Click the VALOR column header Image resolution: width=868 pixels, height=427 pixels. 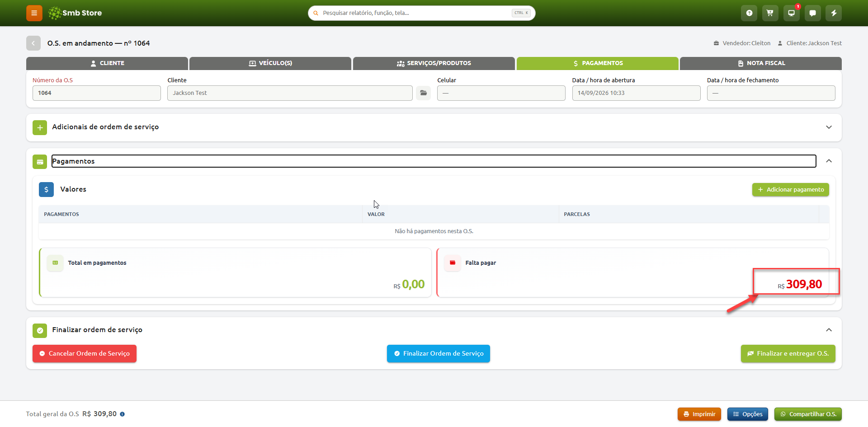[x=460, y=214]
